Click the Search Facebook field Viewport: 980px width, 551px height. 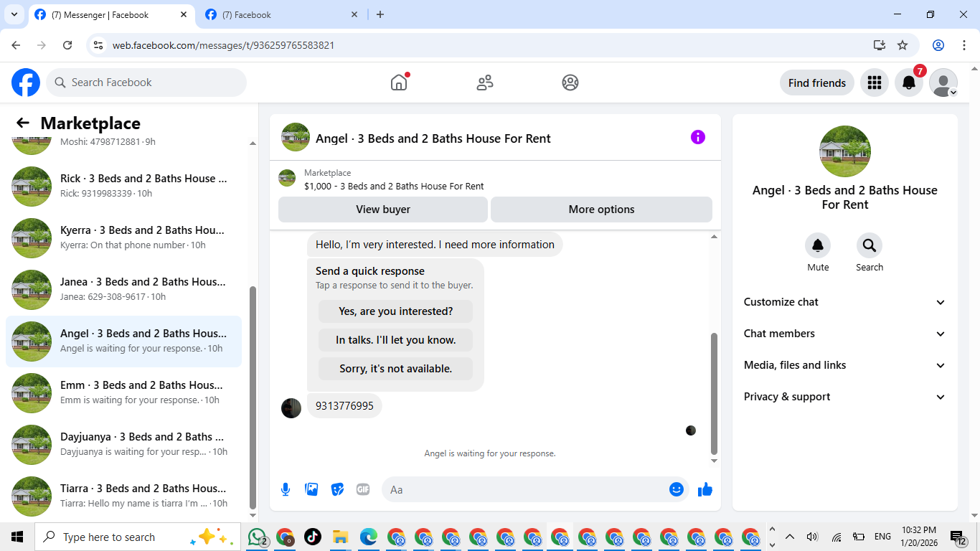pos(146,83)
